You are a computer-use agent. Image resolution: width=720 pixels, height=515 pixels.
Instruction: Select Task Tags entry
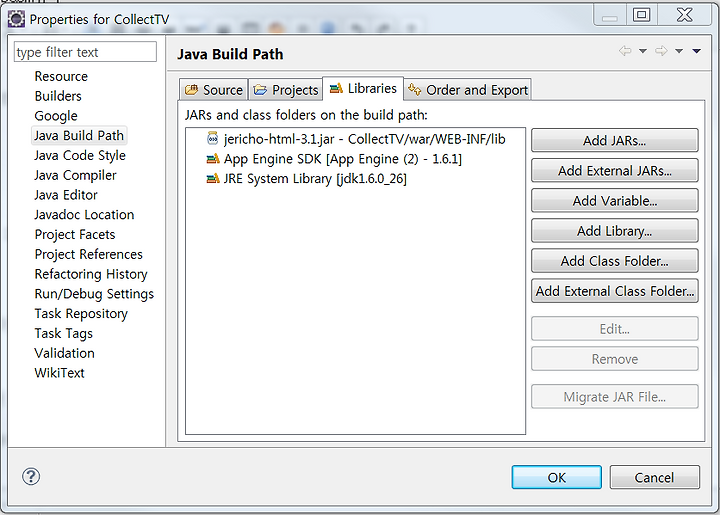point(63,333)
